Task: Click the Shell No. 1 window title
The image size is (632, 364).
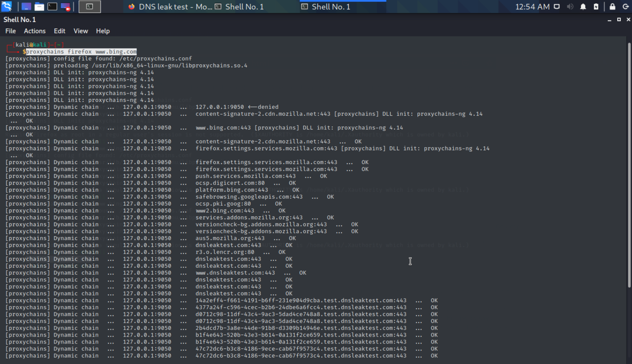Action: 19,19
